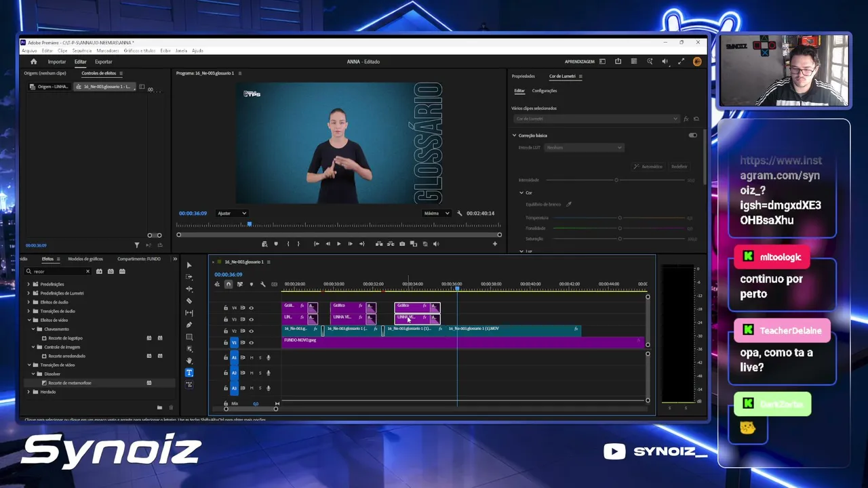Screen dimensions: 868x488
Task: Click the APRENDIZAGEM workspace label
Action: click(x=580, y=62)
